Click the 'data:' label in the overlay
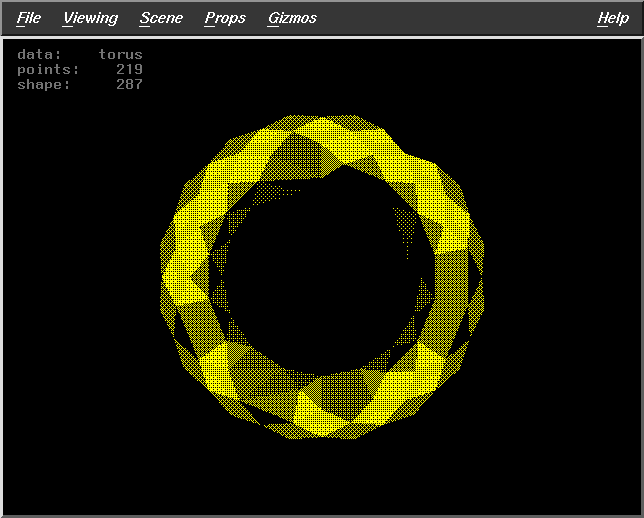Screen dimensions: 644x518 [39, 54]
